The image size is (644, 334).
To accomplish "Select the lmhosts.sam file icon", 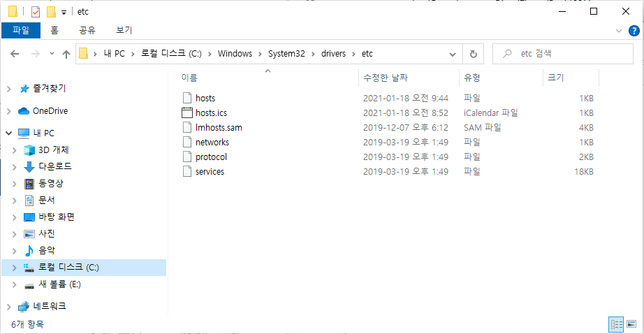I will tap(187, 127).
